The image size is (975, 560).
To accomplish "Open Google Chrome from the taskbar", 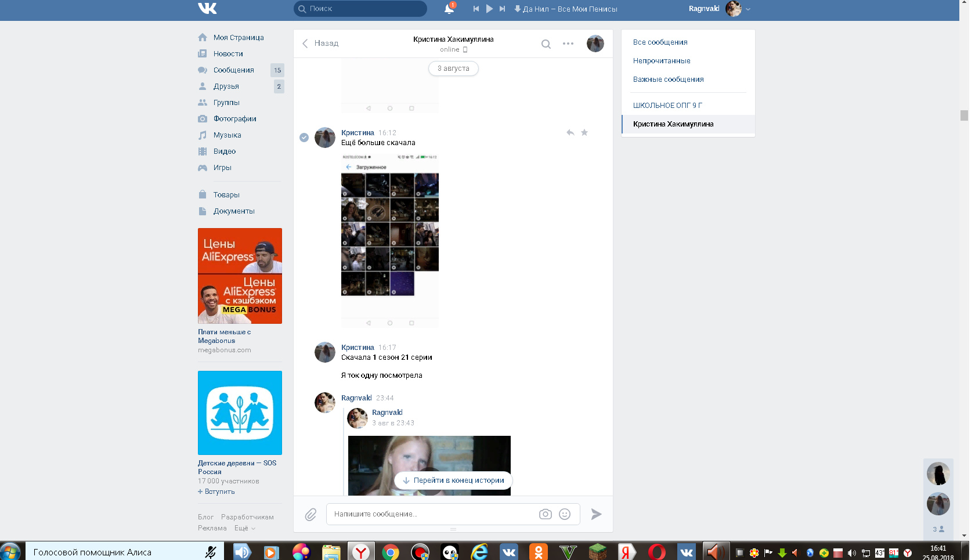I will click(x=391, y=552).
